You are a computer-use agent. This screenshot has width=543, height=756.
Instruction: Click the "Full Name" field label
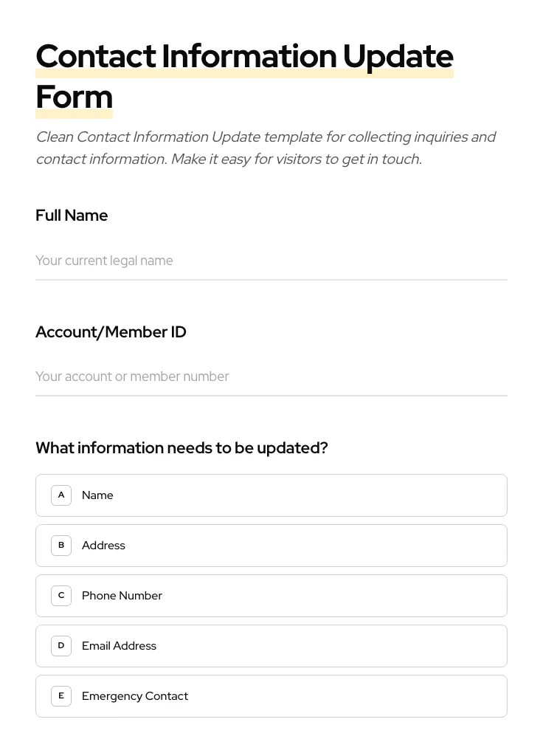click(72, 215)
